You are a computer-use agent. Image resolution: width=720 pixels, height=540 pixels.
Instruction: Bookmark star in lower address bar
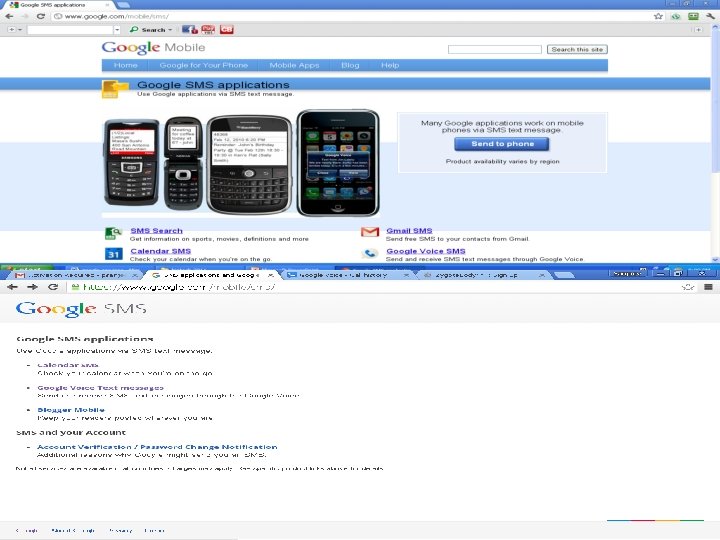(687, 287)
